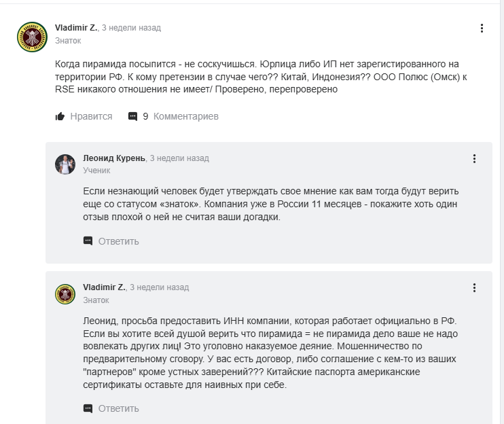Click Vladimir Z. avatar in reply comment

pyautogui.click(x=65, y=294)
